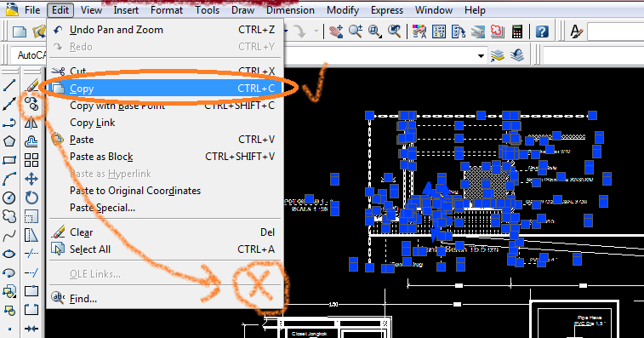Click the Pan realtime hand icon
This screenshot has width=644, height=338.
click(336, 32)
